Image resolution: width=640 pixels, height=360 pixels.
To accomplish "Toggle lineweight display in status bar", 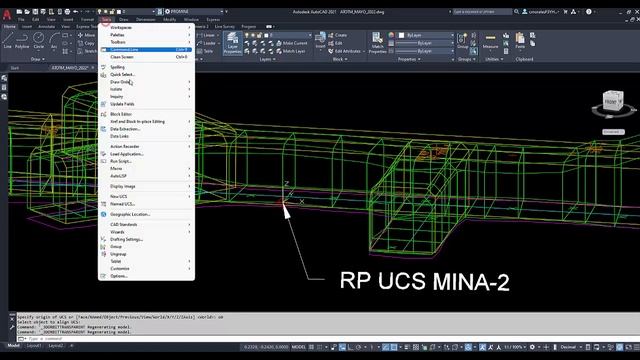I will (407, 347).
